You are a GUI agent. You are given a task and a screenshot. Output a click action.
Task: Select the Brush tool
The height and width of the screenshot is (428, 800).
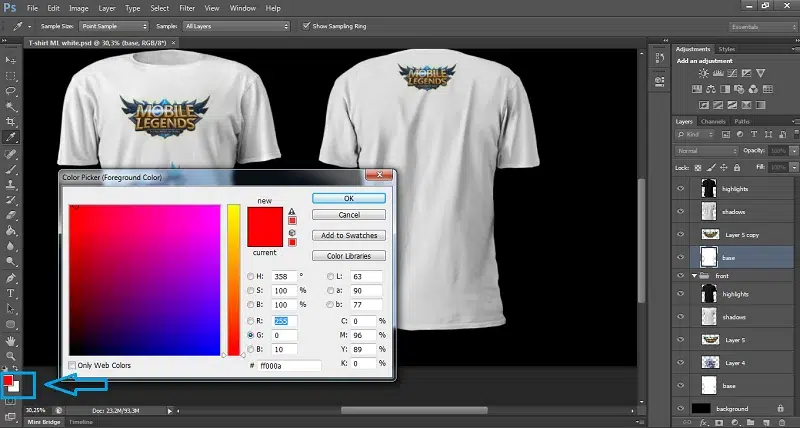pyautogui.click(x=10, y=169)
